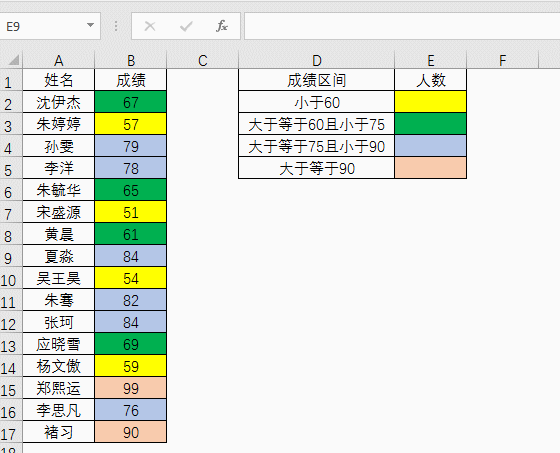Select column D header

tap(316, 60)
